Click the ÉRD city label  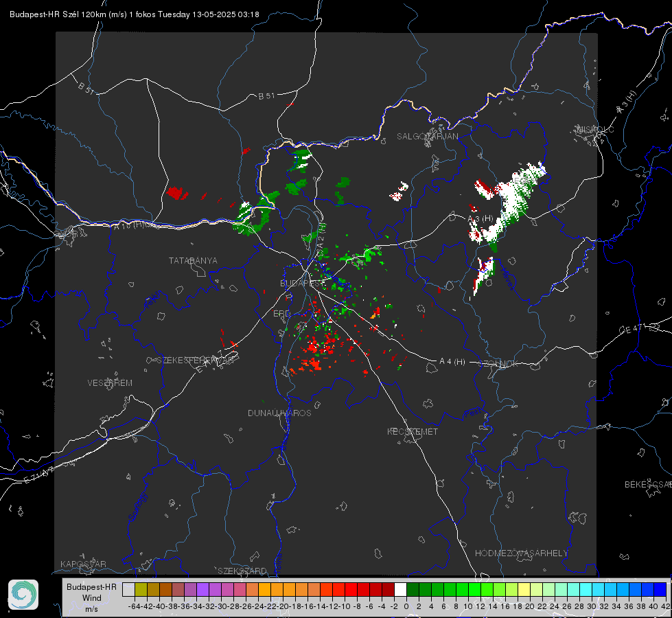(281, 314)
